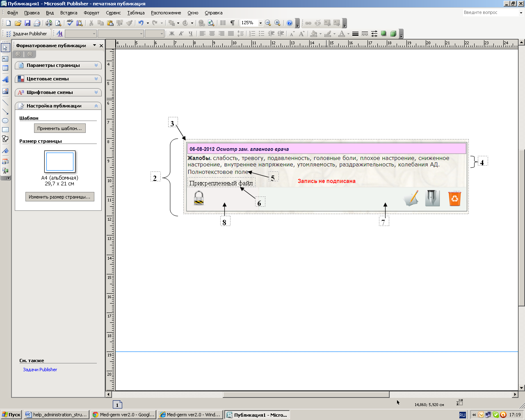This screenshot has height=420, width=525.
Task: Open the Fill Color paint bucket
Action: [x=314, y=34]
